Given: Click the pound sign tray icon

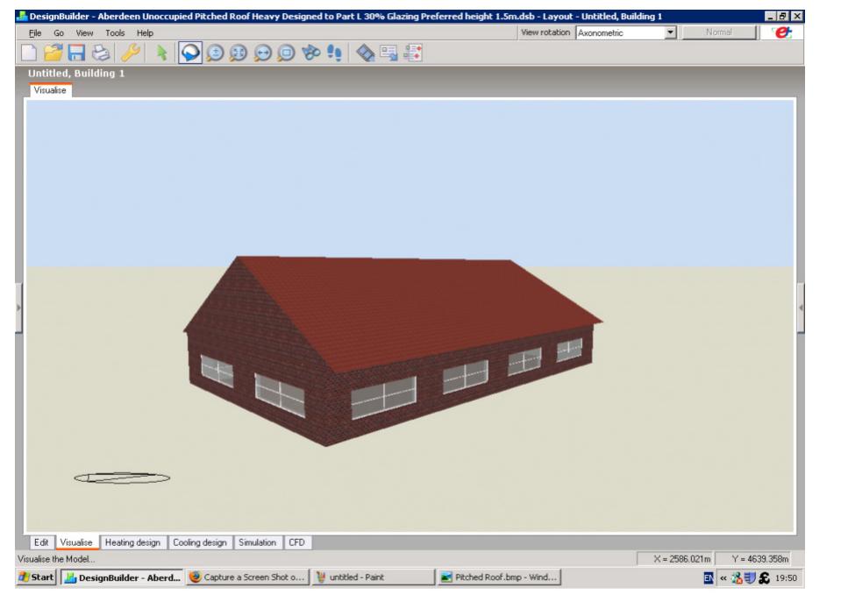Looking at the screenshot, I should [765, 578].
